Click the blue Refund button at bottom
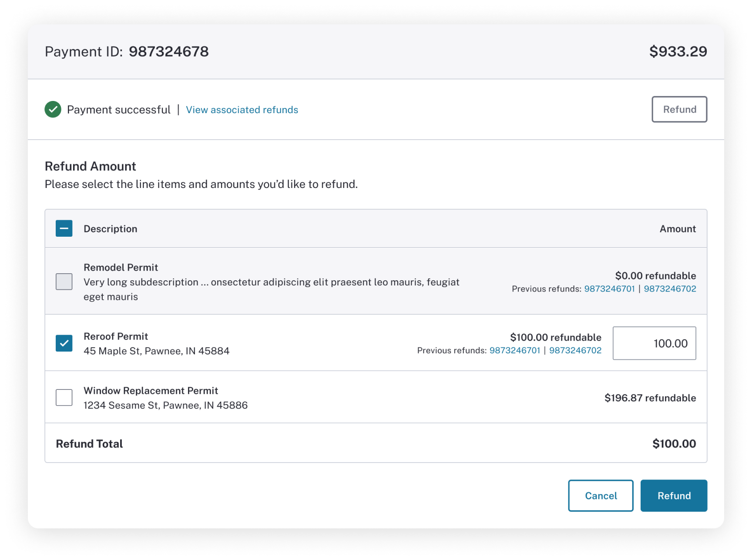 674,495
